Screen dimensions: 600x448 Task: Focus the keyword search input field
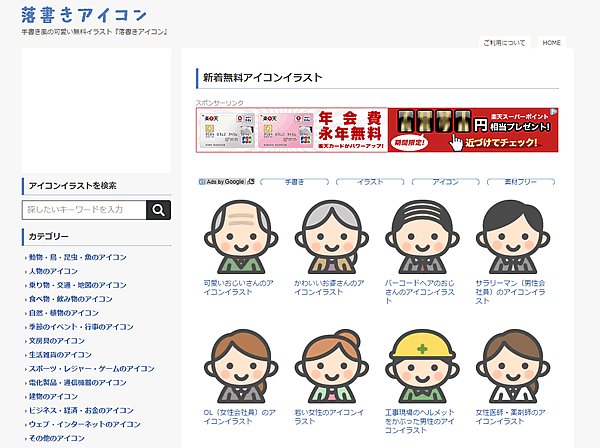pyautogui.click(x=84, y=210)
